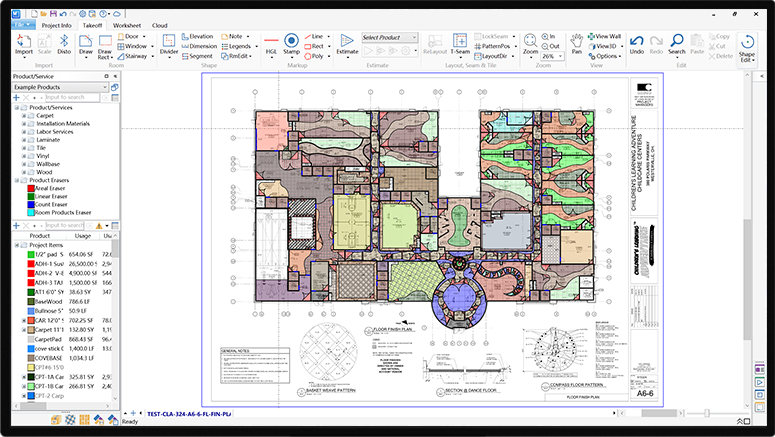
Task: Select the red Areal Eraser swatch
Action: click(31, 188)
